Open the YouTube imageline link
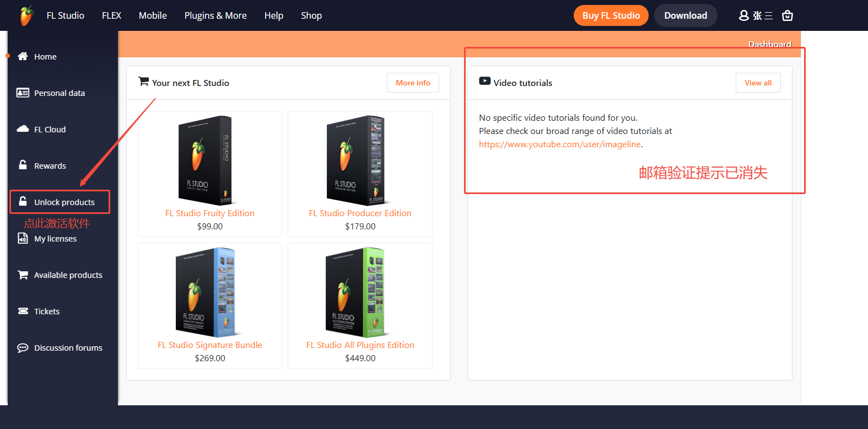This screenshot has height=429, width=868. (559, 144)
